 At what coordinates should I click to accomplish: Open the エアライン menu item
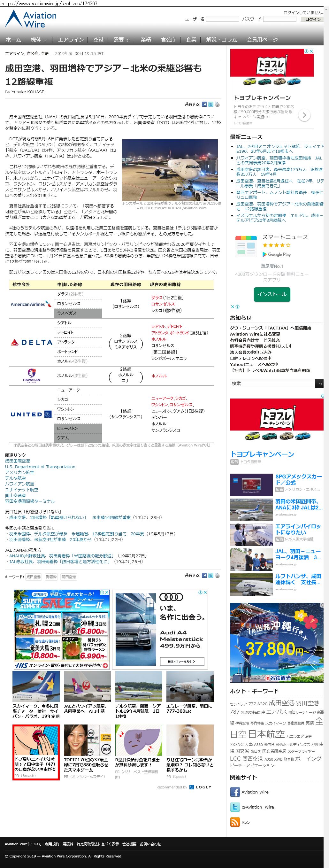71,40
